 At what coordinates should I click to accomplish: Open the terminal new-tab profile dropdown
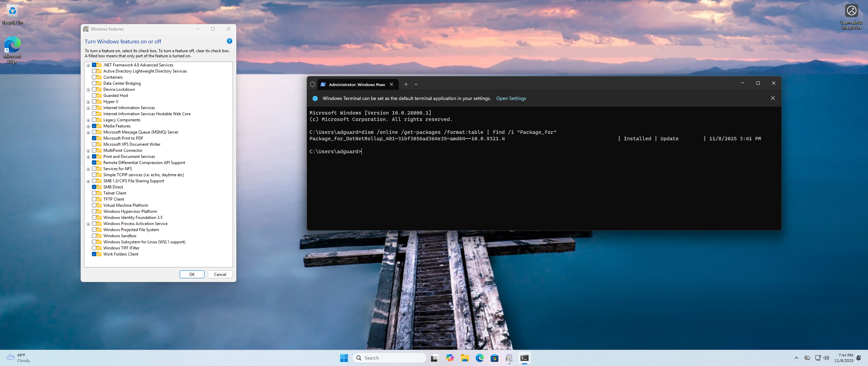click(x=416, y=84)
